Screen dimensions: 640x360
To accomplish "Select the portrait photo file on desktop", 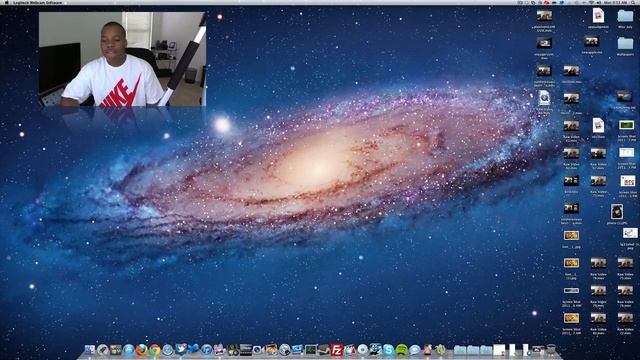I will [617, 212].
